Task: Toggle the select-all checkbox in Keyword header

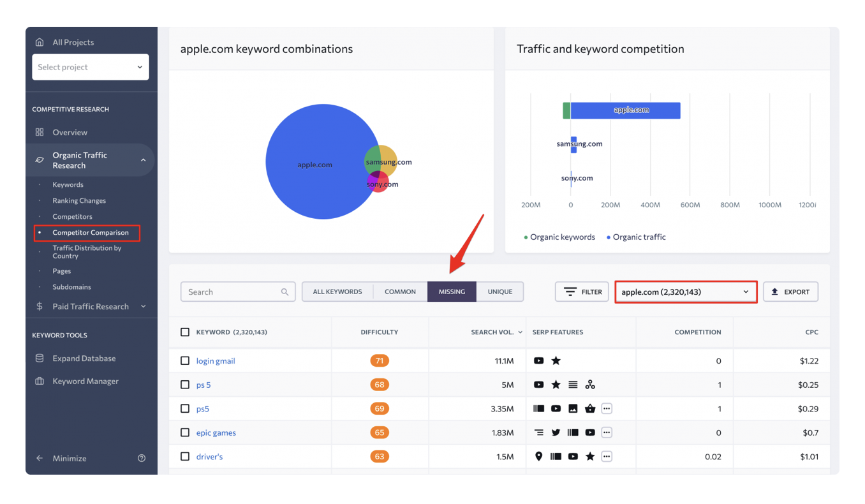Action: [x=185, y=332]
